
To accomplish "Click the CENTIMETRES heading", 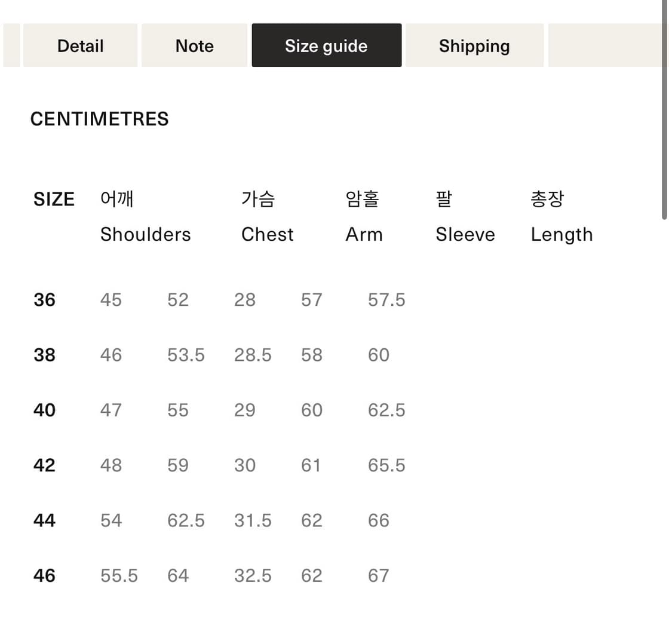I will point(99,119).
